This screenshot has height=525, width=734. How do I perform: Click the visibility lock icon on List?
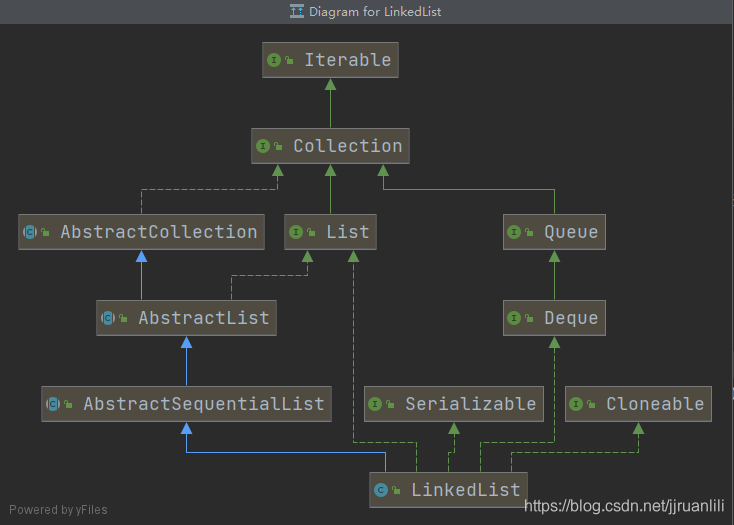coord(311,233)
